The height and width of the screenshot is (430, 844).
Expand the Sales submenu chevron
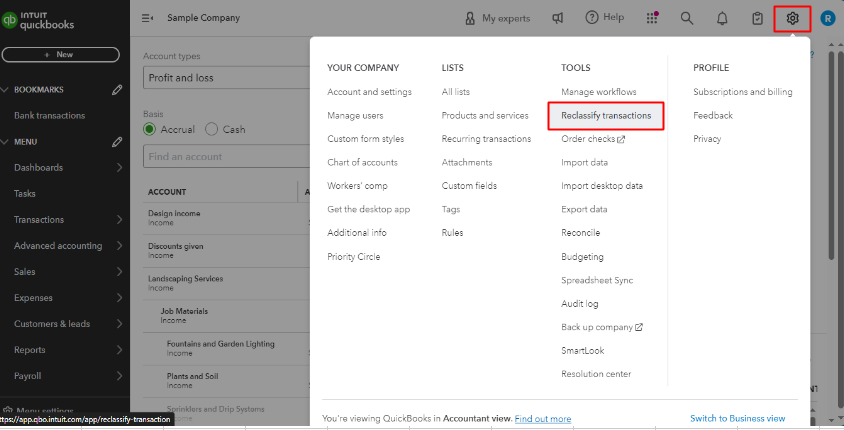119,272
